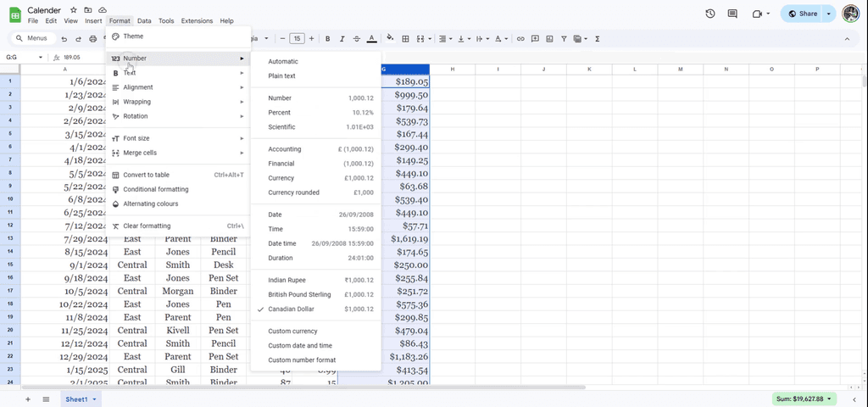Open font family dropdown arrow
Image resolution: width=868 pixels, height=407 pixels.
[266, 39]
